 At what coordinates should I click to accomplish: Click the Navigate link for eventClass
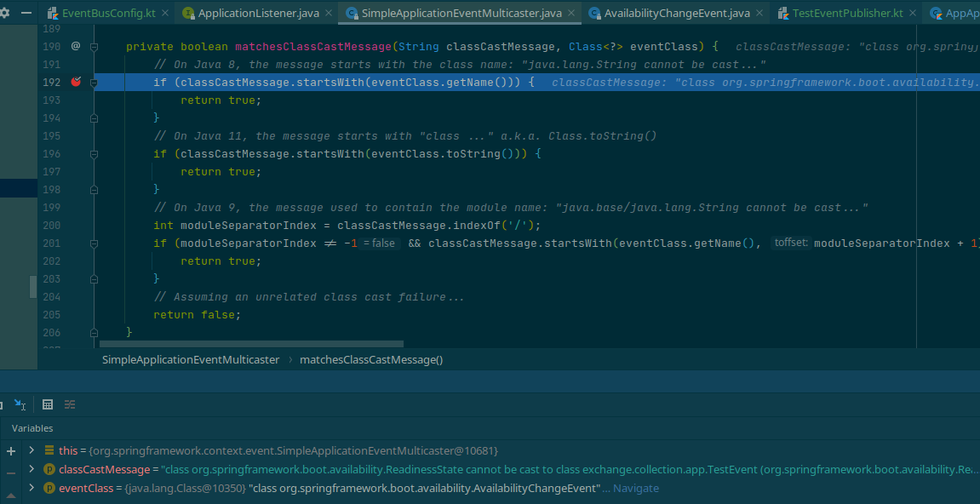(x=636, y=489)
